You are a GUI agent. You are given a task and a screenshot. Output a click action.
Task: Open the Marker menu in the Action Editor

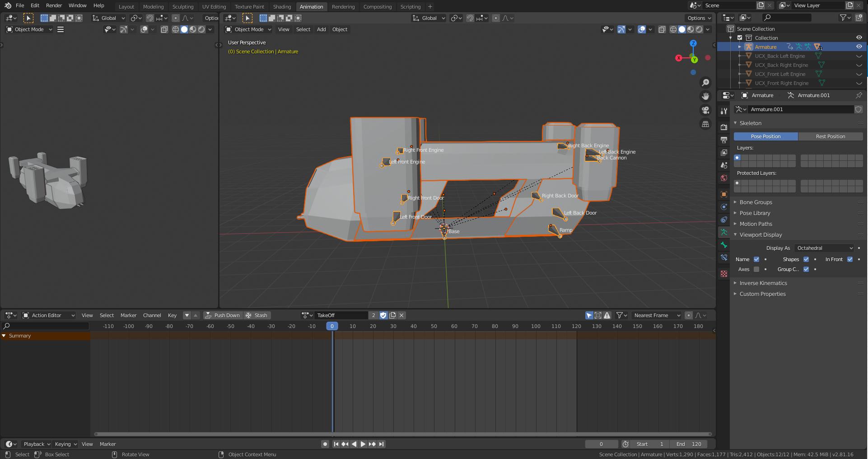coord(128,315)
